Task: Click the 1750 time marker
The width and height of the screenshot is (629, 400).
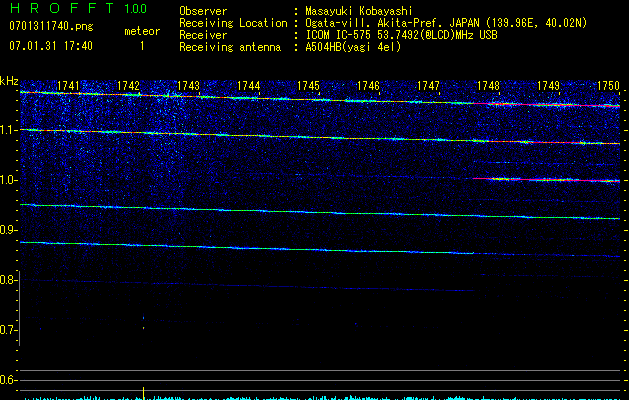Action: click(x=609, y=86)
